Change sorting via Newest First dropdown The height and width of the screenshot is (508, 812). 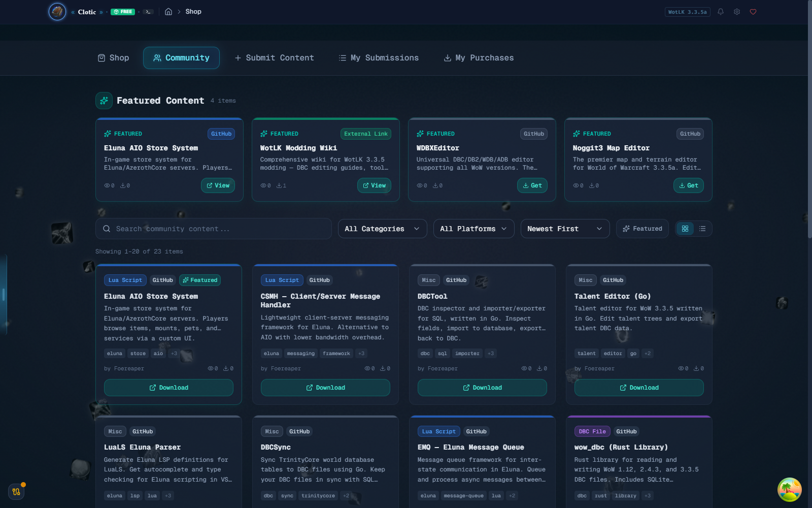click(564, 229)
